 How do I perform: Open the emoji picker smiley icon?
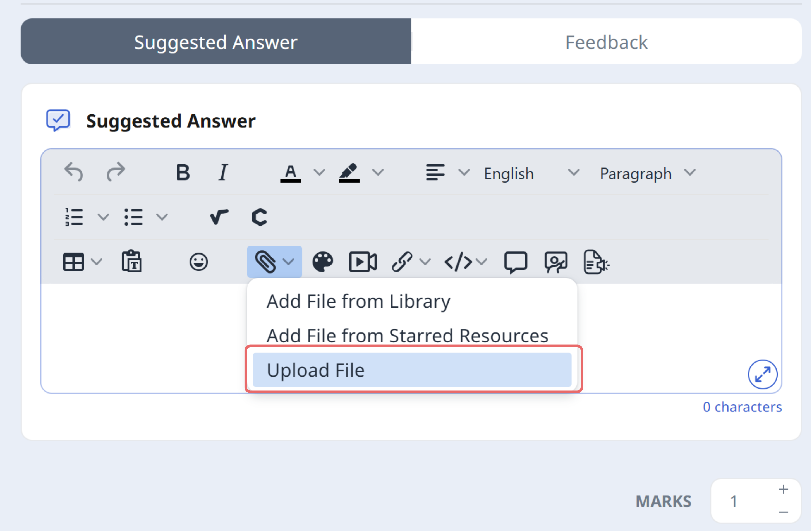point(198,262)
